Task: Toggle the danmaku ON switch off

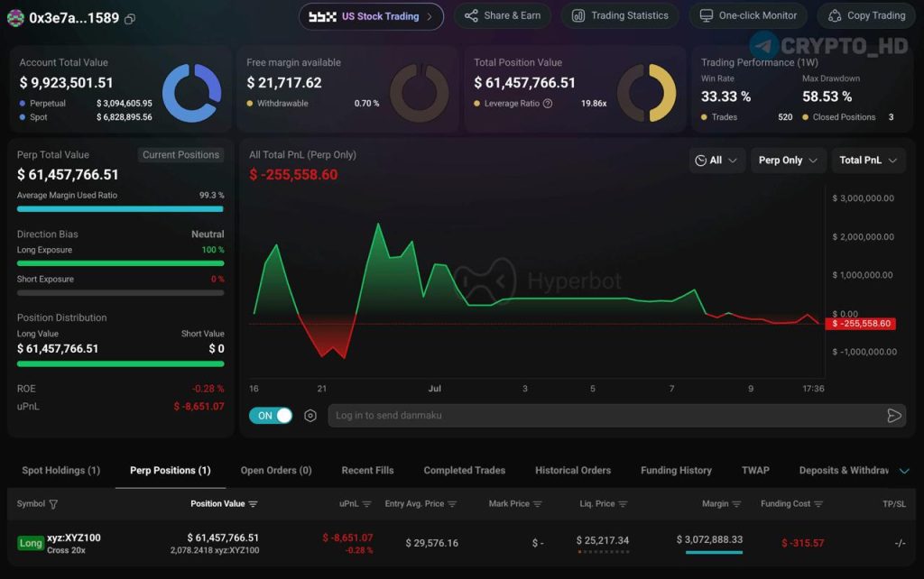Action: click(x=271, y=416)
